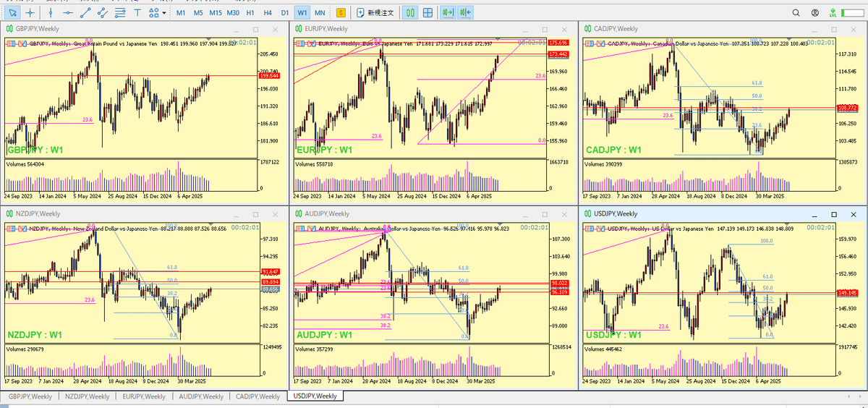This screenshot has width=868, height=408.
Task: Click GBPJPY window title candlestick icon
Action: [9, 28]
